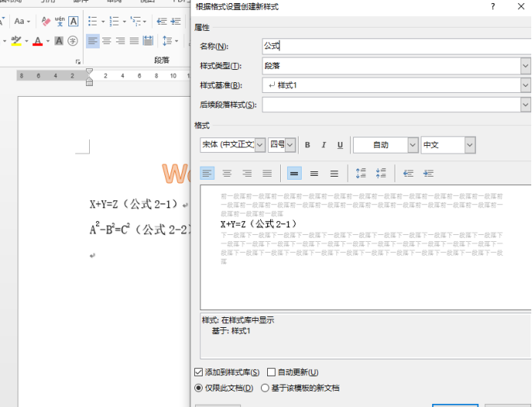This screenshot has width=532, height=407.
Task: Select double line spacing in dialog
Action: click(x=334, y=174)
